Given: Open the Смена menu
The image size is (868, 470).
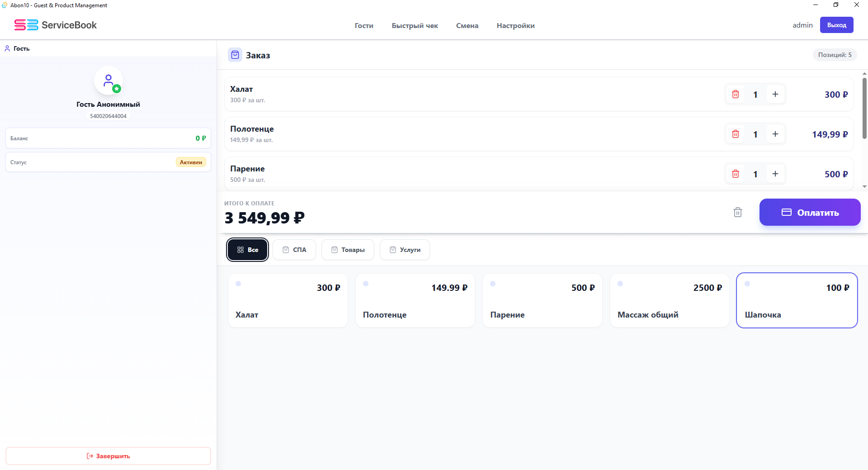Looking at the screenshot, I should [x=467, y=26].
